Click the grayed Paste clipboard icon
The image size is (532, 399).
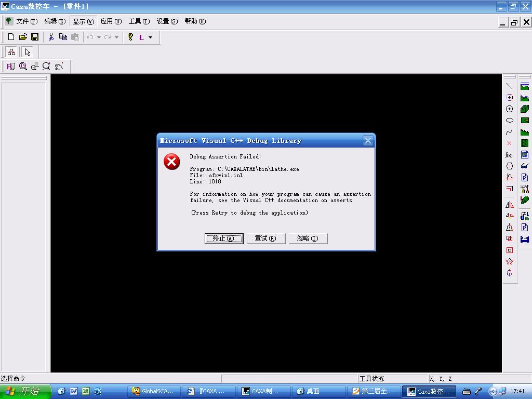75,37
